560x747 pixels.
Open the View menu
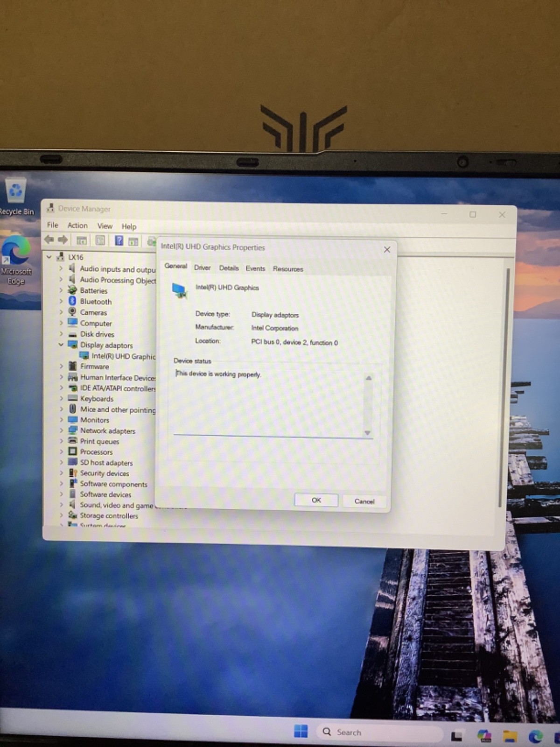pos(105,226)
